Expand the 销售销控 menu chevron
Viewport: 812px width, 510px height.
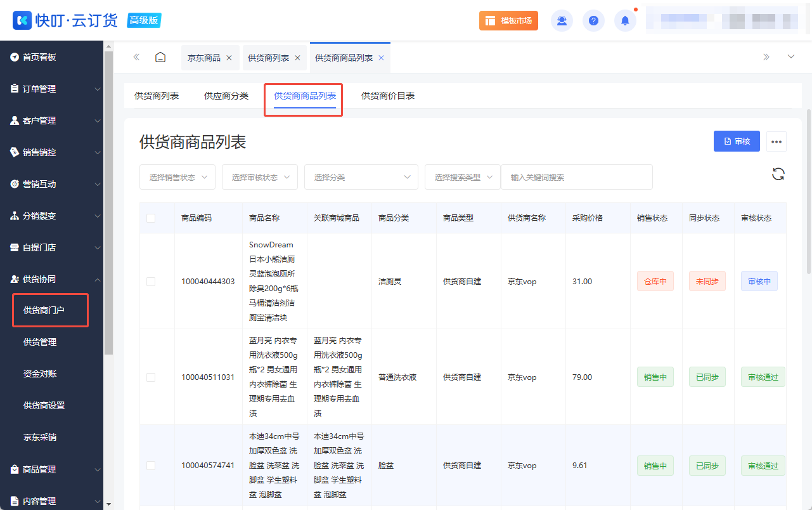click(97, 153)
